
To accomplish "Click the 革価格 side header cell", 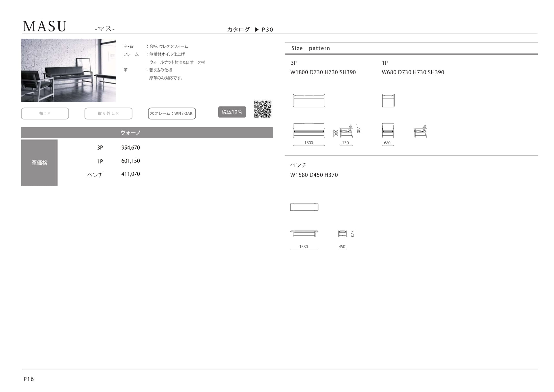I will (39, 163).
